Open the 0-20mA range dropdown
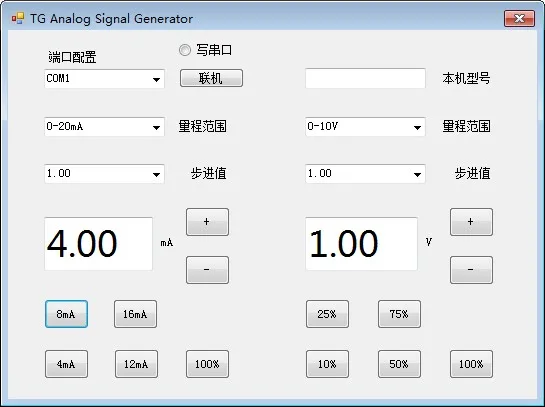Viewport: 545px width, 407px height. [x=156, y=127]
